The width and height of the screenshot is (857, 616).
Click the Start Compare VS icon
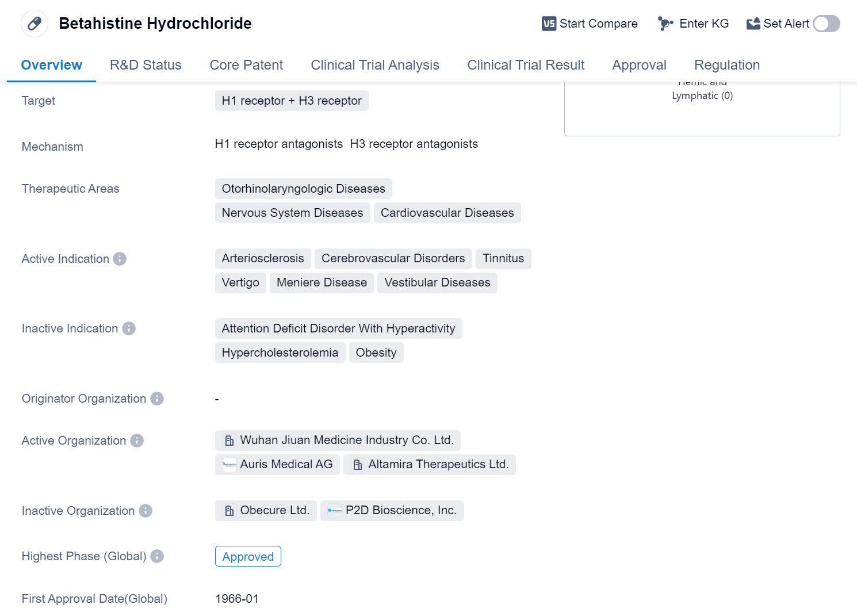(x=549, y=24)
